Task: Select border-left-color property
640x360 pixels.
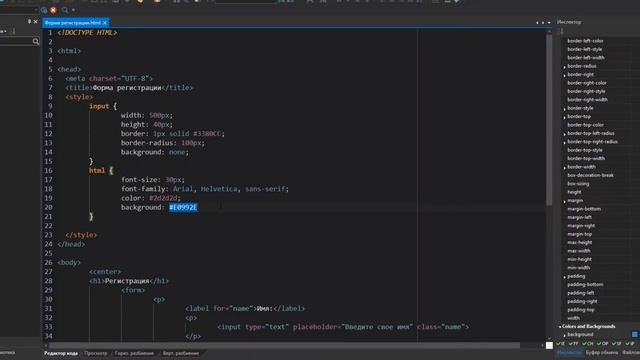Action: point(585,41)
